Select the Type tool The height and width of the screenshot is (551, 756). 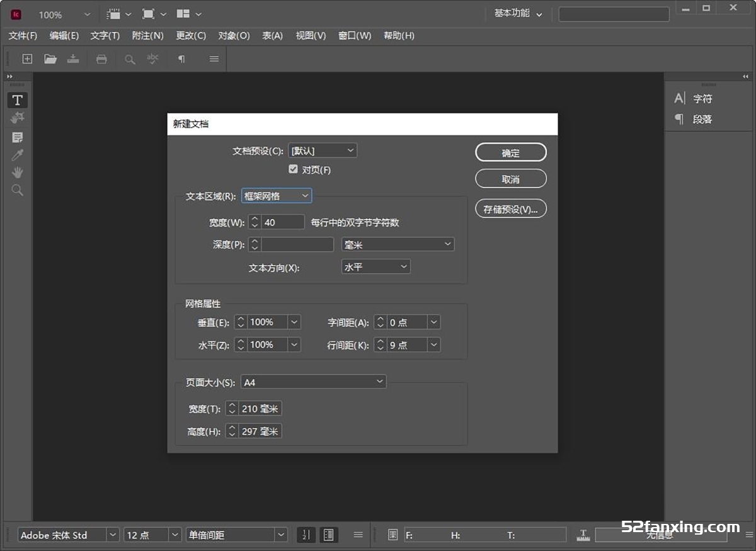(17, 99)
